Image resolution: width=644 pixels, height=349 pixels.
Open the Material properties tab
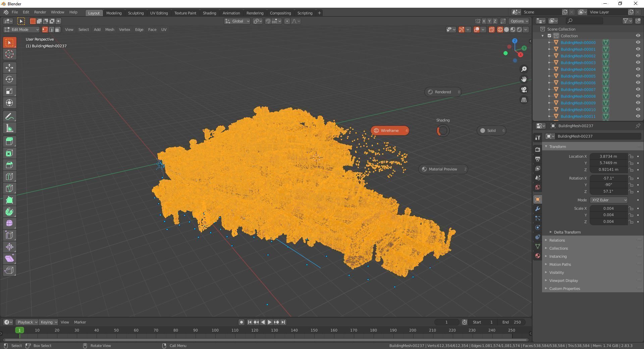pyautogui.click(x=538, y=256)
